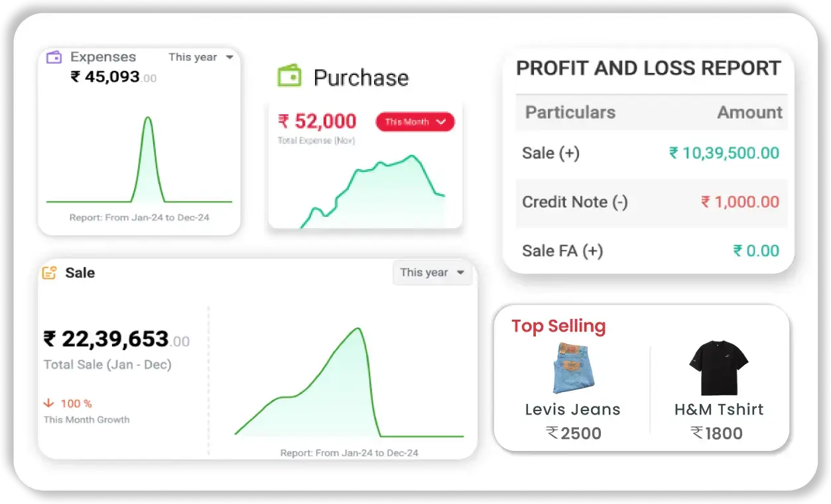Click the green Purchase wallet icon
This screenshot has height=504, width=831.
[289, 76]
